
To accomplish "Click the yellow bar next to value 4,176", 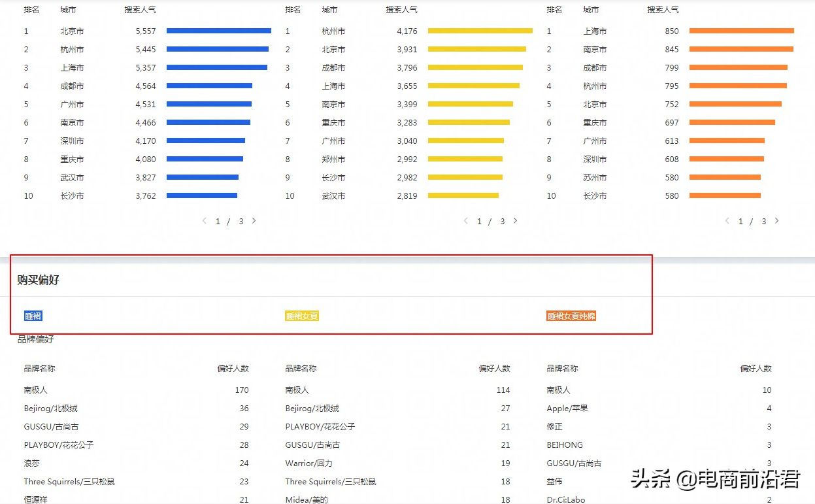I will [x=480, y=31].
